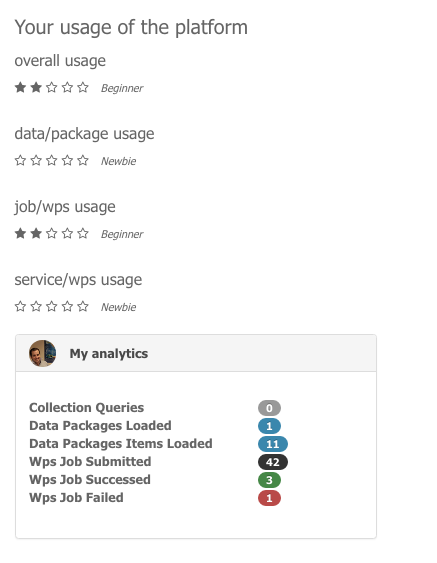Viewport: 437px width, 563px height.
Task: Click the first star under data/package usage
Action: 20,160
